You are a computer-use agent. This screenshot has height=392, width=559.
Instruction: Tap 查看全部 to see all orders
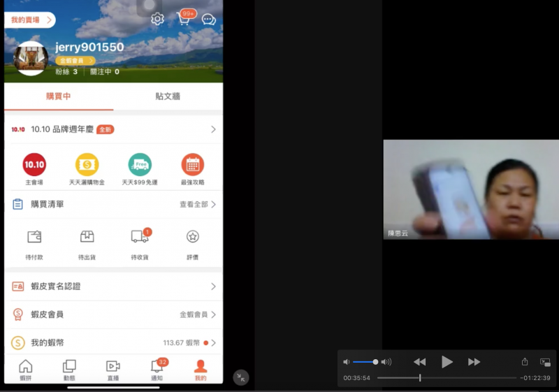198,204
